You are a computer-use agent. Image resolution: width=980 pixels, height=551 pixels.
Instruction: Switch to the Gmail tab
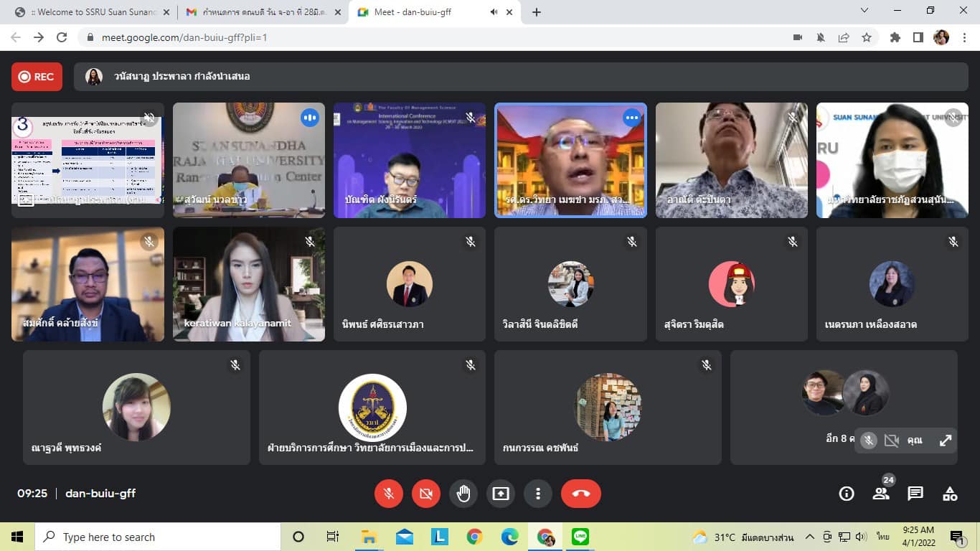[257, 12]
